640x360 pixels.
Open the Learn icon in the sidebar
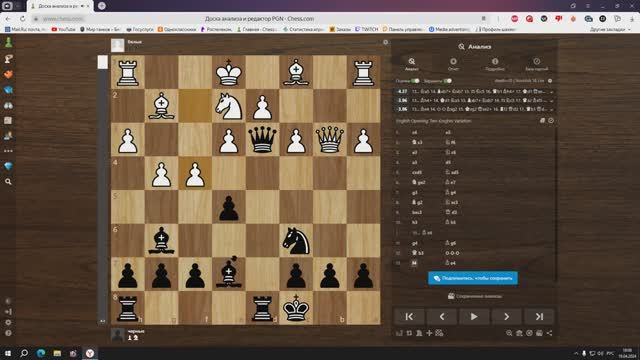click(x=8, y=90)
